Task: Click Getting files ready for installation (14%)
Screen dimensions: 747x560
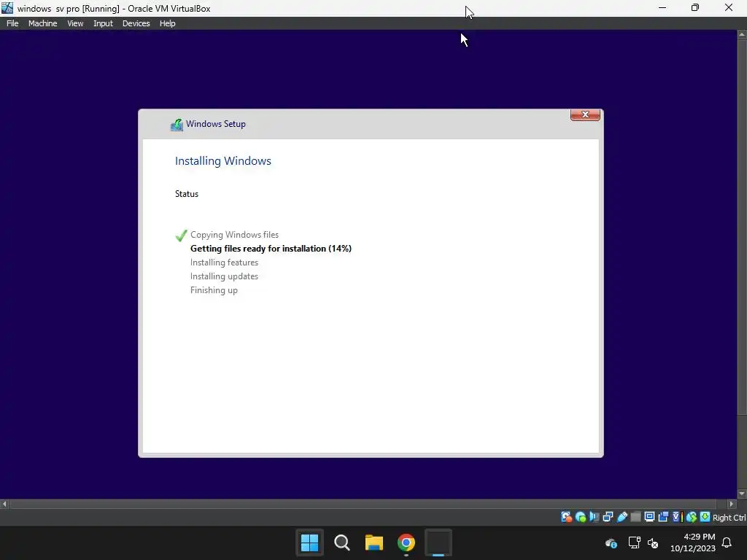Action: coord(271,249)
